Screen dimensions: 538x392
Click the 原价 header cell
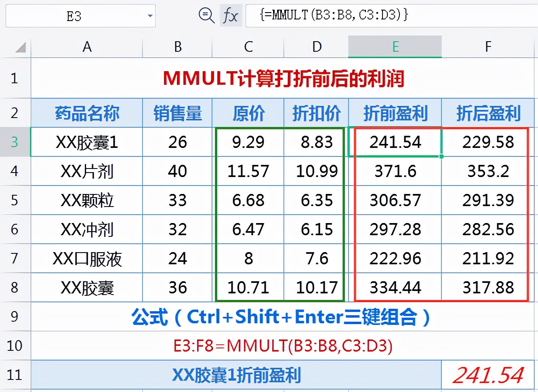coord(248,113)
